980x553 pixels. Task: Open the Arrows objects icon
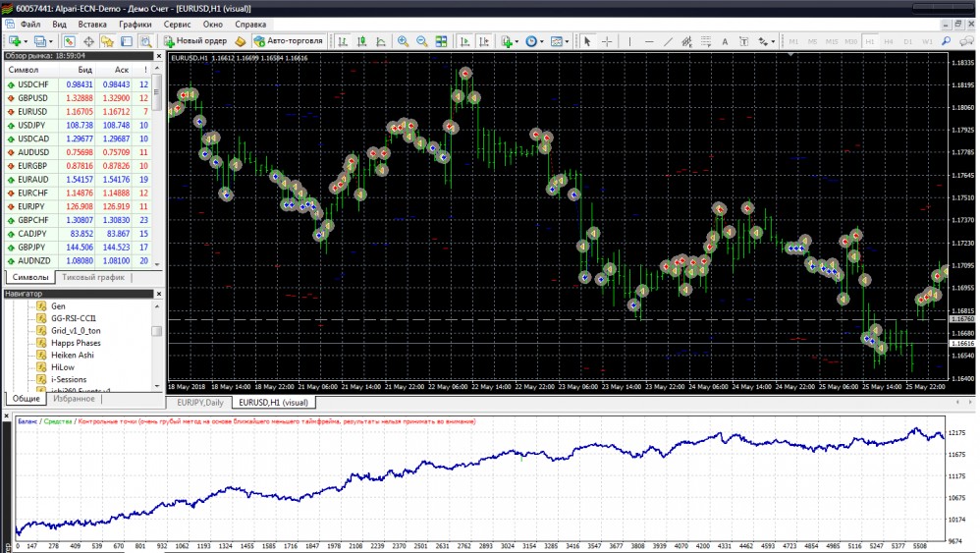(763, 41)
